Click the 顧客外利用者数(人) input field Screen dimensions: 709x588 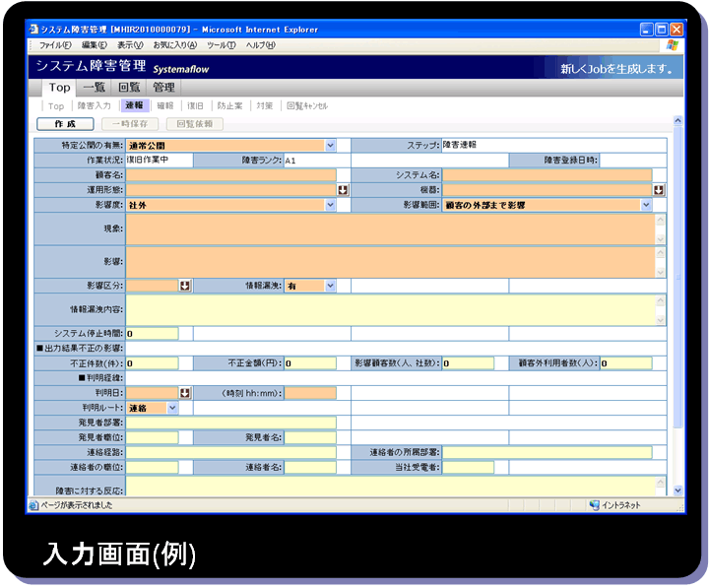(x=626, y=363)
